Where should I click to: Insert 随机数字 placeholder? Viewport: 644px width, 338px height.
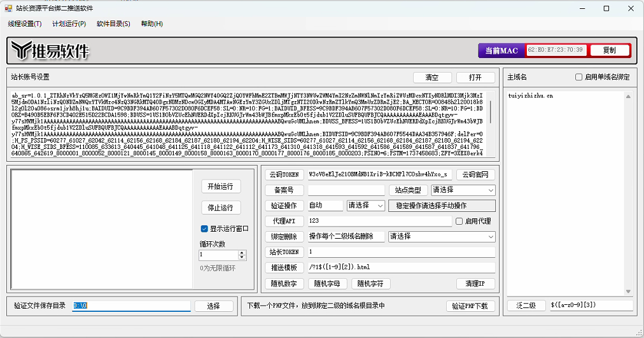(284, 284)
